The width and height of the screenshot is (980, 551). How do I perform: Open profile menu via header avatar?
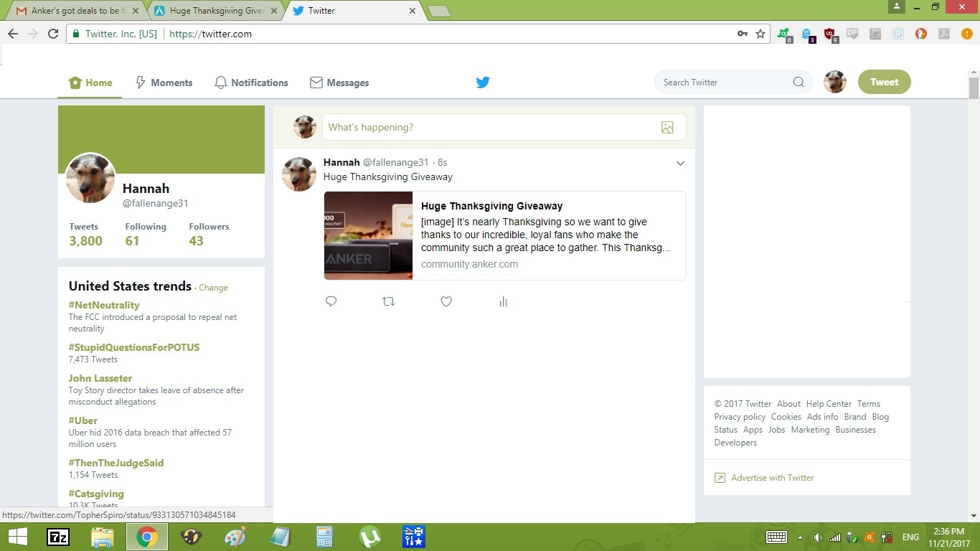coord(835,83)
